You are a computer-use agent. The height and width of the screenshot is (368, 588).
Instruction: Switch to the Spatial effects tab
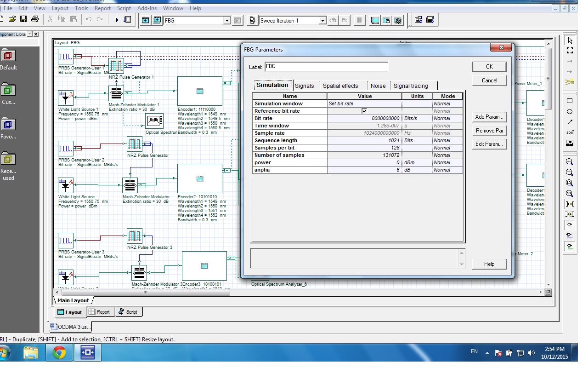coord(340,86)
